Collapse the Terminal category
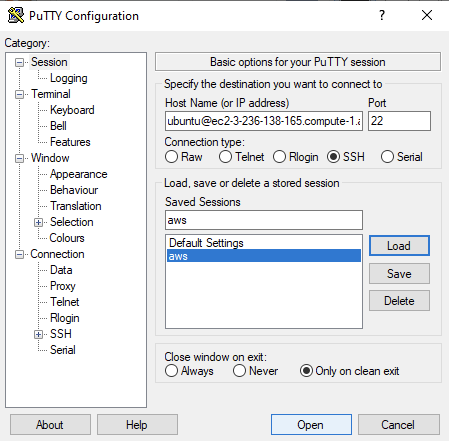Viewport: 449px width, 441px height. pyautogui.click(x=20, y=95)
